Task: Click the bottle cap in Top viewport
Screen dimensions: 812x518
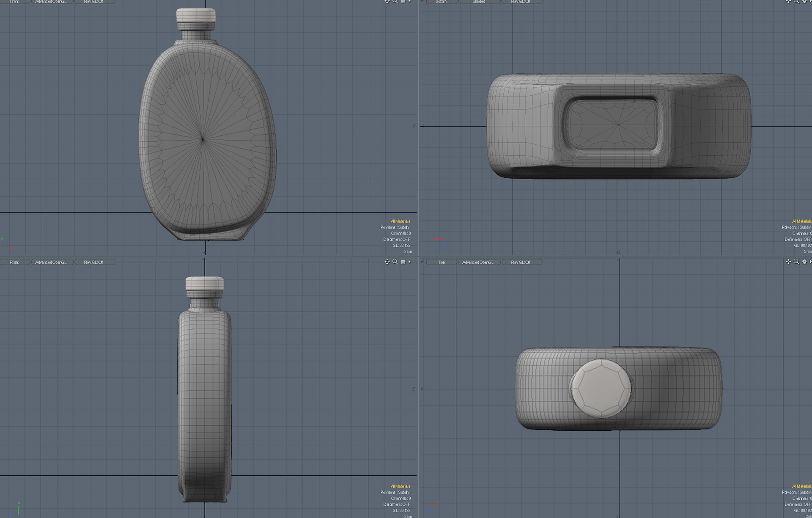Action: [x=601, y=388]
